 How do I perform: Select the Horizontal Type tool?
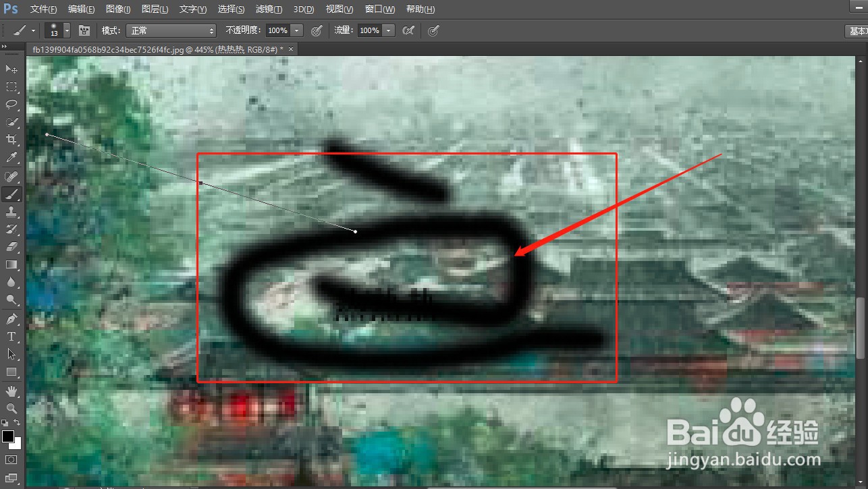[11, 337]
